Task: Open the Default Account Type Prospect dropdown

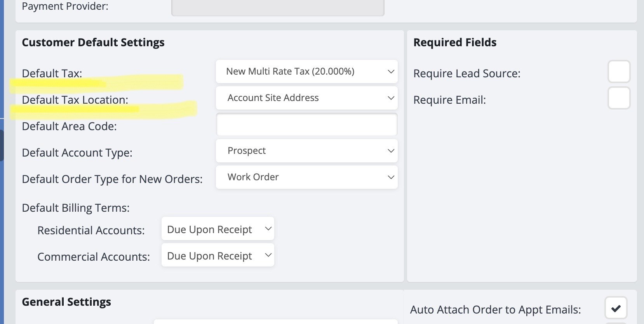Action: click(306, 151)
